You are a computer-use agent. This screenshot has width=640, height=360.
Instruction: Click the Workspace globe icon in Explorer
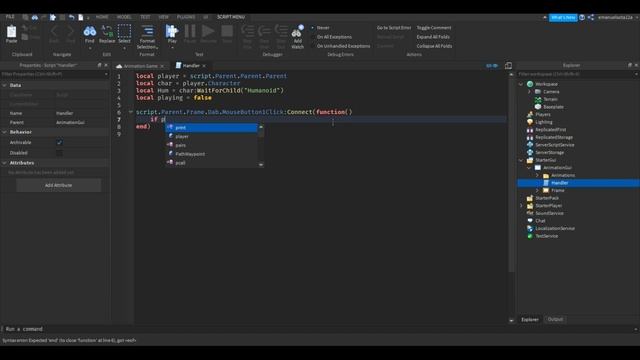point(530,84)
